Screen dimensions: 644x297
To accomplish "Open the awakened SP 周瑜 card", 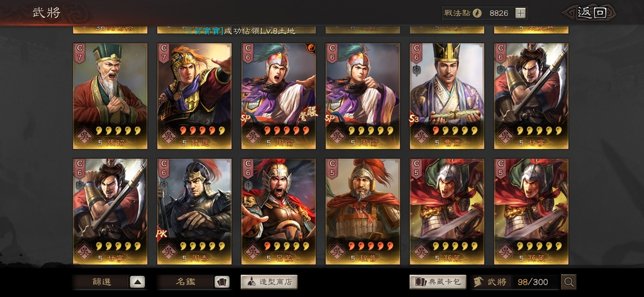I will click(x=278, y=96).
